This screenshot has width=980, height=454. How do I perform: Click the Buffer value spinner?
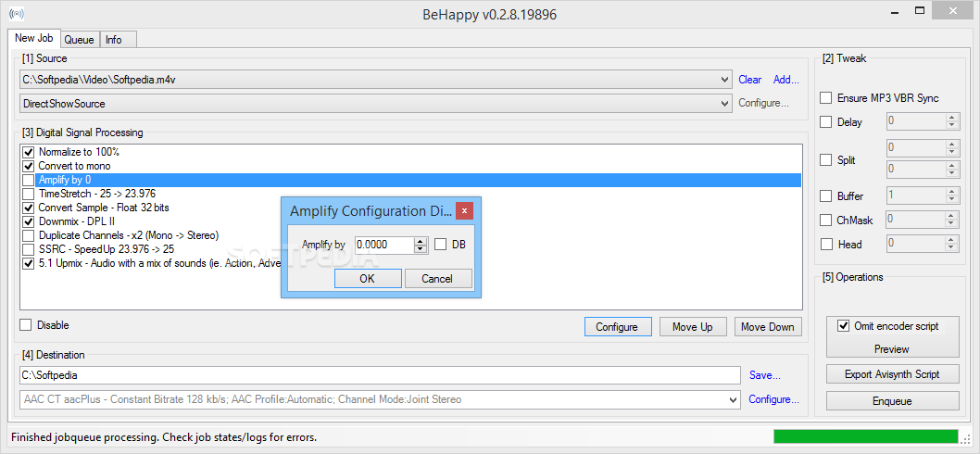(952, 195)
